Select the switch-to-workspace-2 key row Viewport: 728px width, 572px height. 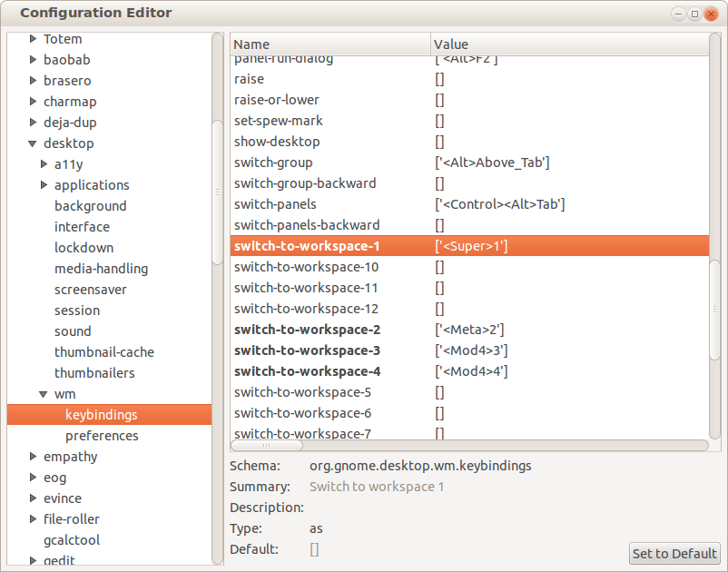pyautogui.click(x=307, y=330)
